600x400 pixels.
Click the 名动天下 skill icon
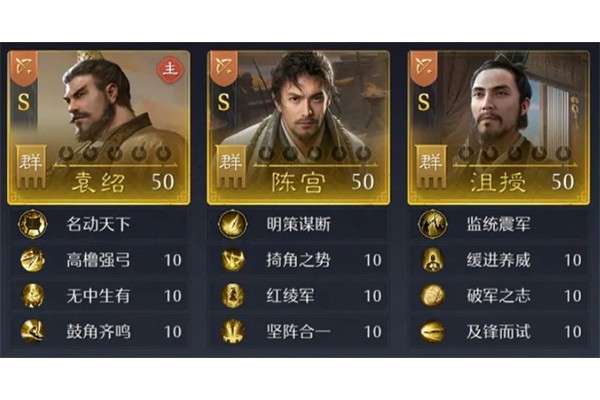tap(33, 224)
